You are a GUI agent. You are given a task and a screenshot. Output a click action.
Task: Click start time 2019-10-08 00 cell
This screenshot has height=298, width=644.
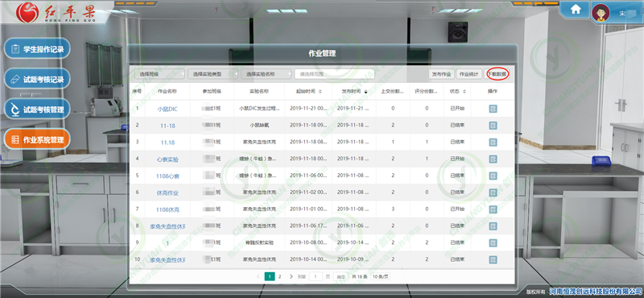click(308, 243)
